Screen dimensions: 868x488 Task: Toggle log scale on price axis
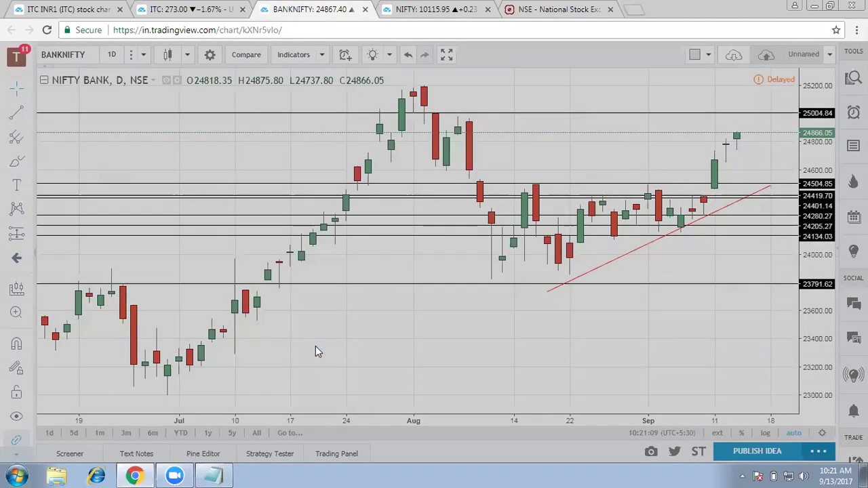coord(765,433)
